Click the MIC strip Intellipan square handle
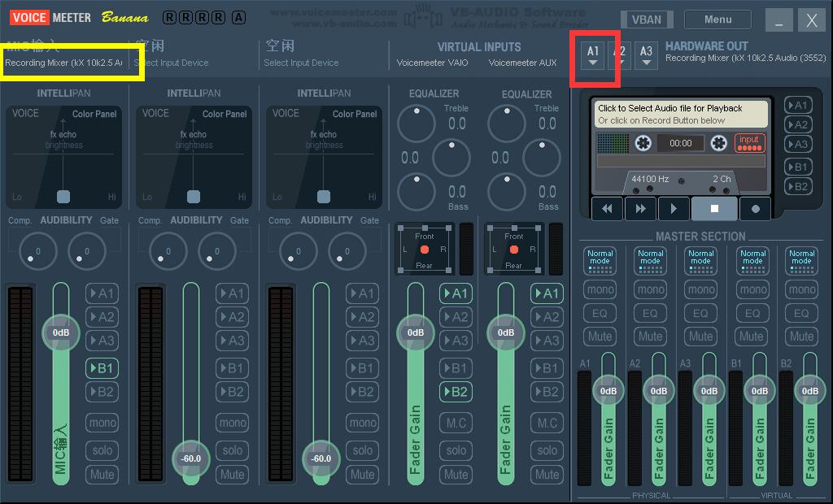 coord(63,197)
